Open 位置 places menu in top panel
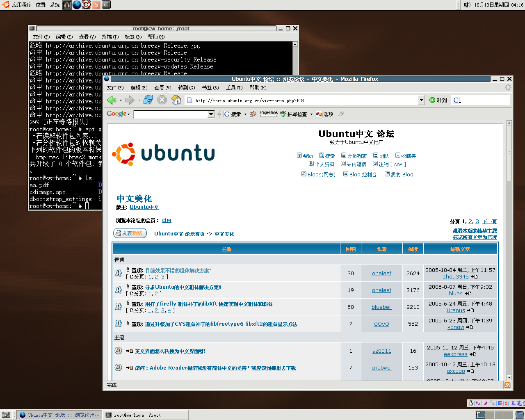This screenshot has height=420, width=525. pyautogui.click(x=41, y=5)
